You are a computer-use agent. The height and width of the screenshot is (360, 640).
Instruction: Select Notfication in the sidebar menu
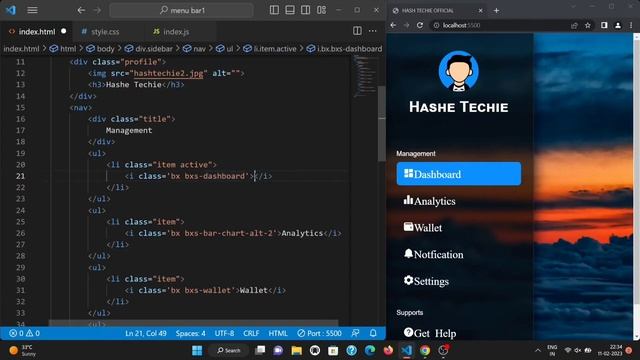[459, 254]
